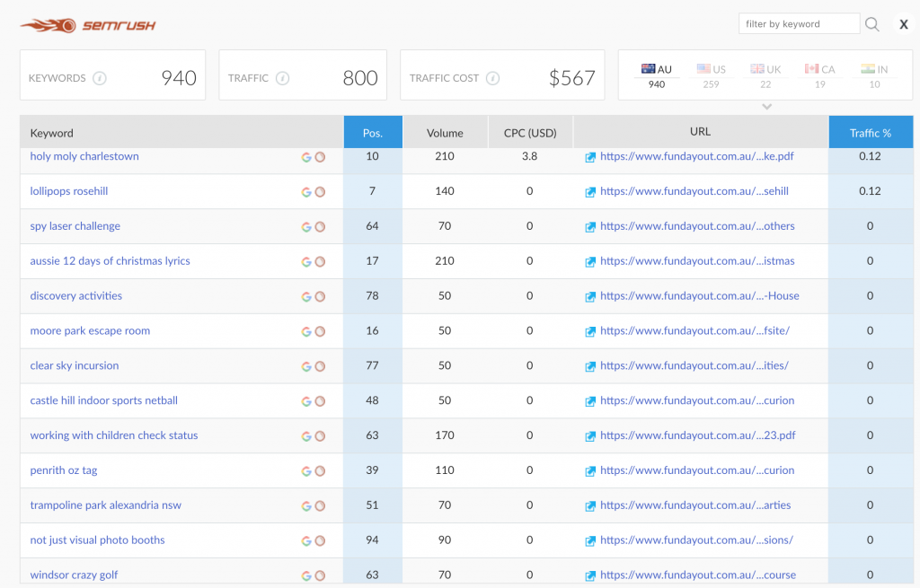
Task: Sort by the Traffic % column header
Action: (871, 133)
